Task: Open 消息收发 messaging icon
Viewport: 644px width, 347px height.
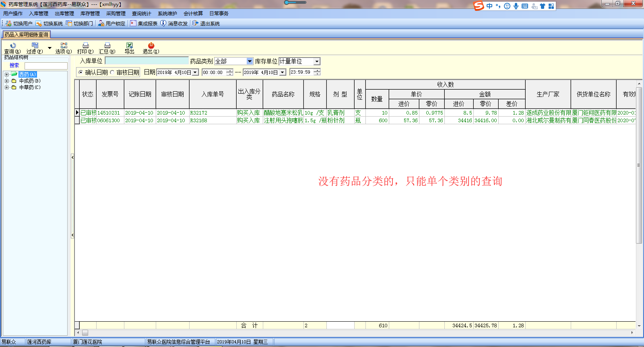Action: point(163,23)
